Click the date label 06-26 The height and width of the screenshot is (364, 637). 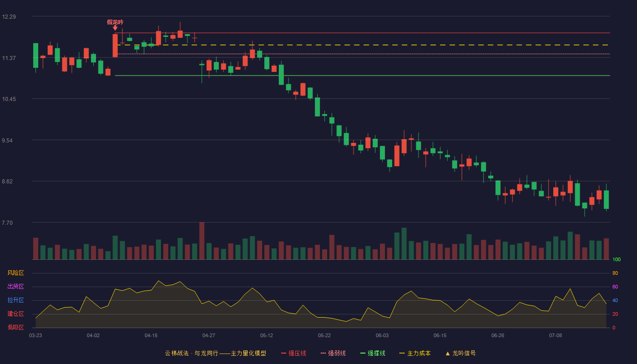click(x=498, y=335)
